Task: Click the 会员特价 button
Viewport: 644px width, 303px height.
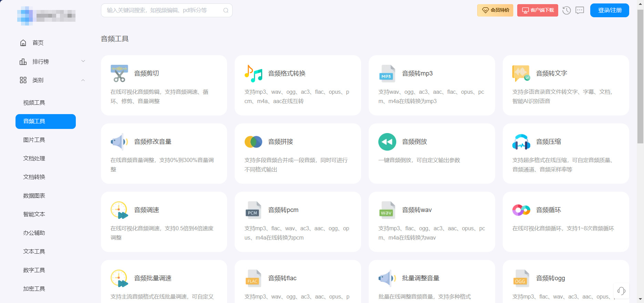Action: 495,10
